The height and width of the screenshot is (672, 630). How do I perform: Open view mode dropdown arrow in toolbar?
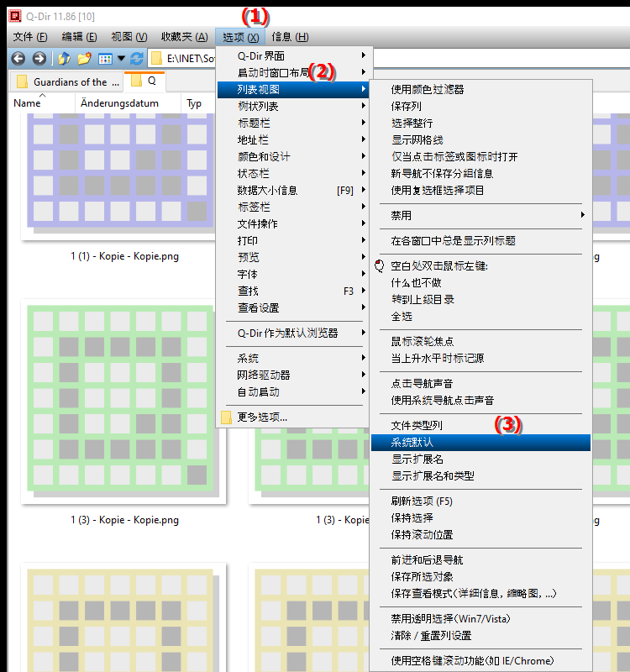121,58
